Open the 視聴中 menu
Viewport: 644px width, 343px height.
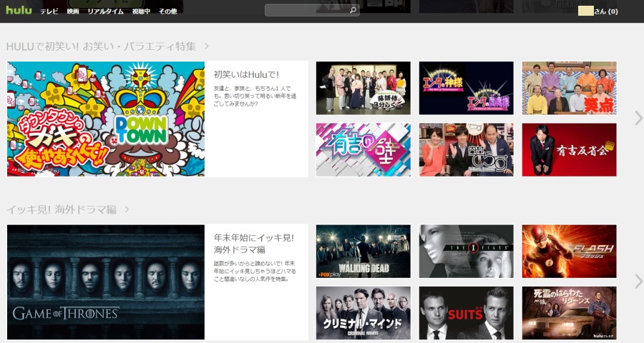(141, 11)
